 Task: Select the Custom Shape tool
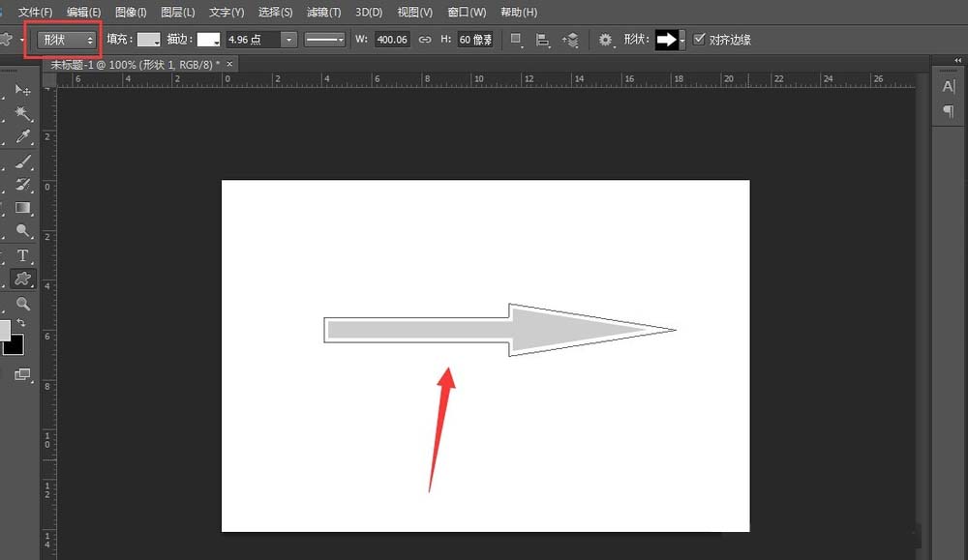click(x=23, y=280)
